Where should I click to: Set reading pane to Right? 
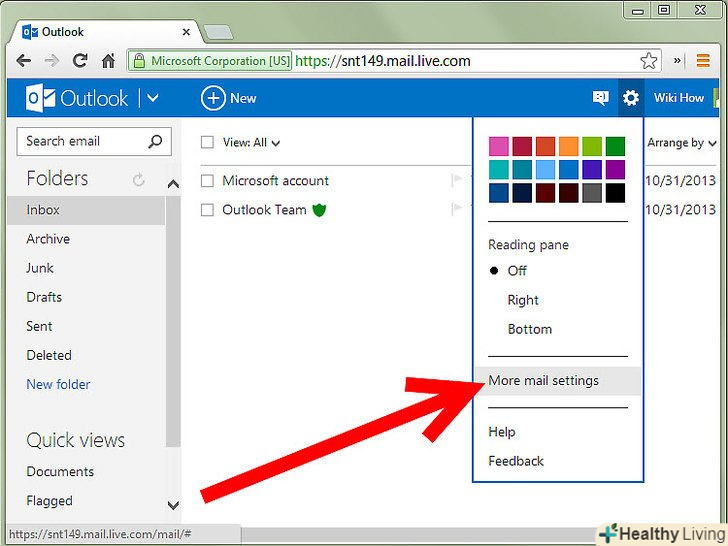pos(523,300)
